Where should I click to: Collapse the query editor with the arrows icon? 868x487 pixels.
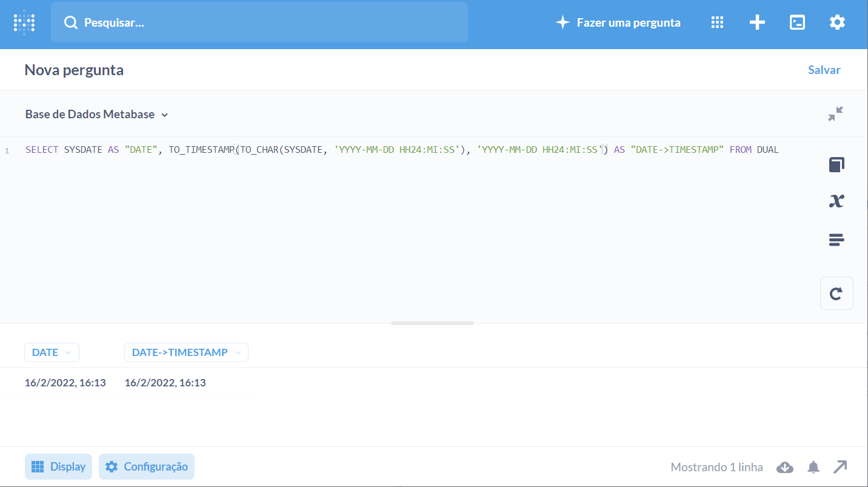pos(836,113)
